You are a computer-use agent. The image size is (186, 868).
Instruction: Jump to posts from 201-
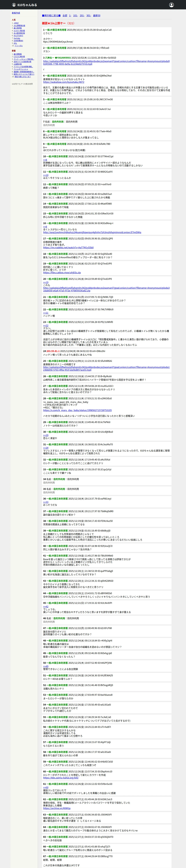pos(82,15)
